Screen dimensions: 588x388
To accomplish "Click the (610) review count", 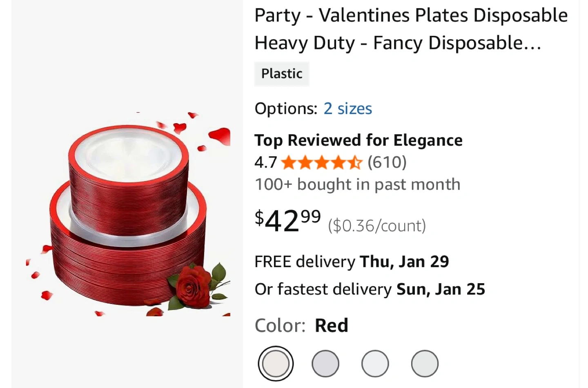I will [387, 162].
